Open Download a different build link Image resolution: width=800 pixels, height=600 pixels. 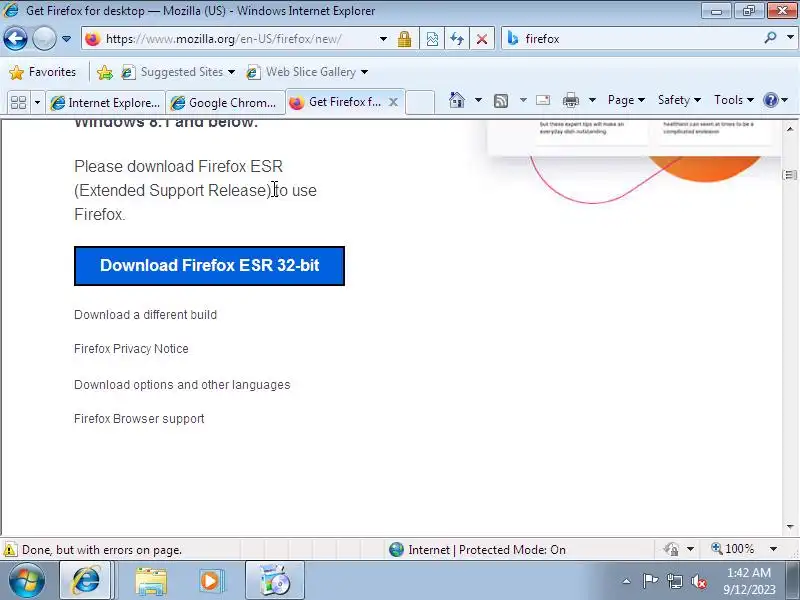tap(145, 315)
